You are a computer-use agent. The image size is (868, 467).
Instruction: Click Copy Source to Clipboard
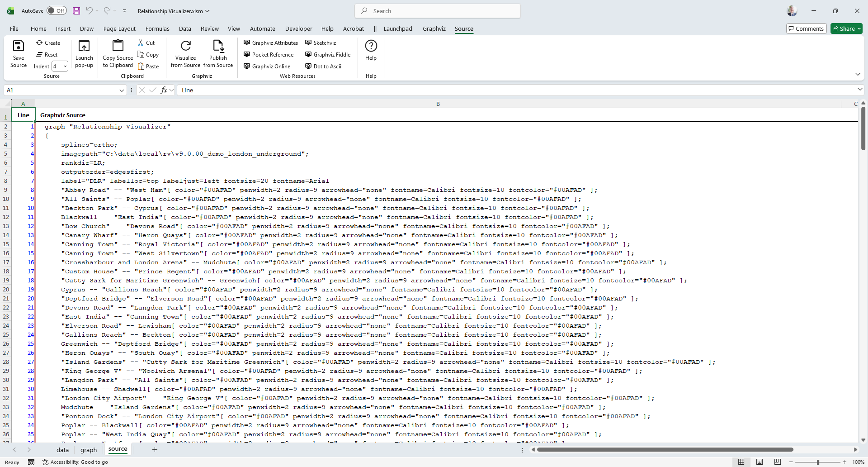click(x=118, y=47)
